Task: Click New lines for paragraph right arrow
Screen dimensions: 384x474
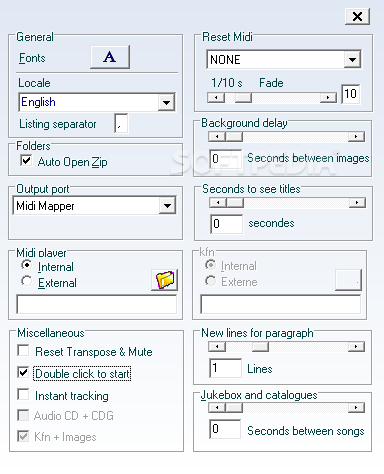Action: click(x=356, y=347)
